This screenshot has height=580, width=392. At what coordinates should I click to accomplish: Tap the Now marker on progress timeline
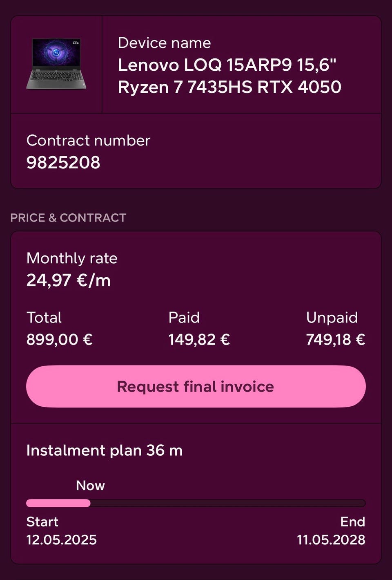tap(90, 486)
